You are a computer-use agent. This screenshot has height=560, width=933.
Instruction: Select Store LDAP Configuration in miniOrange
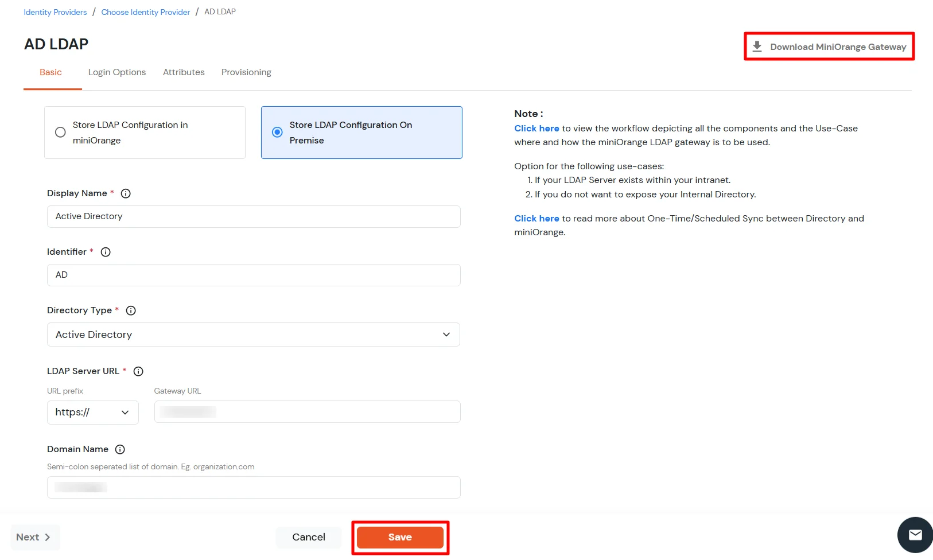[60, 132]
